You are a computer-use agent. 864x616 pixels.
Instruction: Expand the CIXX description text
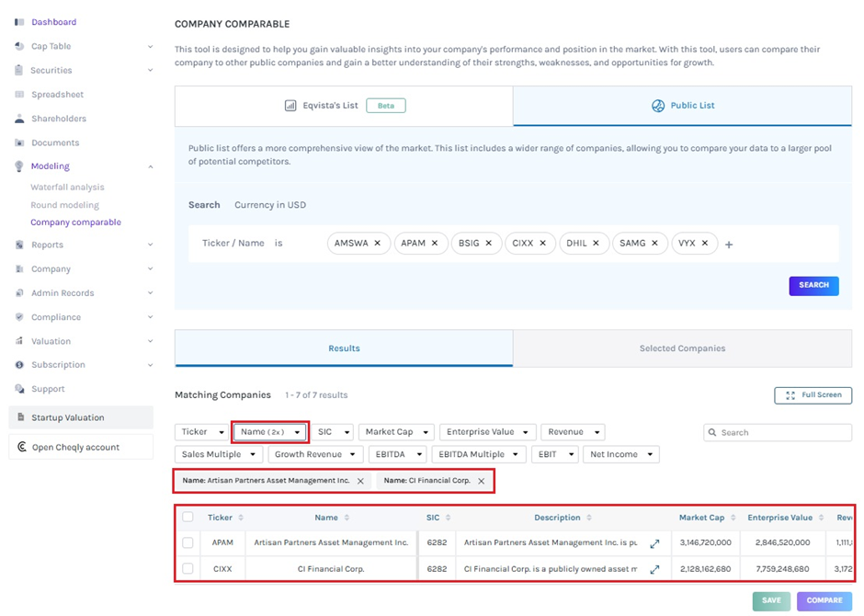(x=654, y=569)
